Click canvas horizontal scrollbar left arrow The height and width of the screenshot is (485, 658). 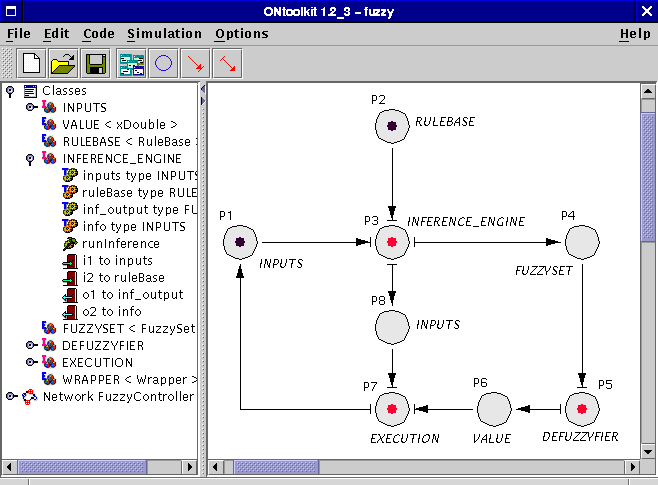[215, 467]
